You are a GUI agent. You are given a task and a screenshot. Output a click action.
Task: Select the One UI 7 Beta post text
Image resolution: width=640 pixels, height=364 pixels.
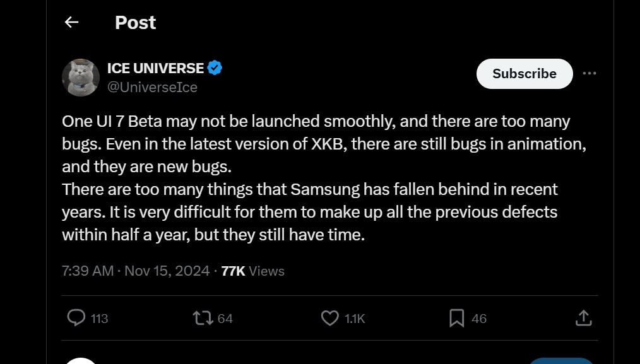pos(324,178)
